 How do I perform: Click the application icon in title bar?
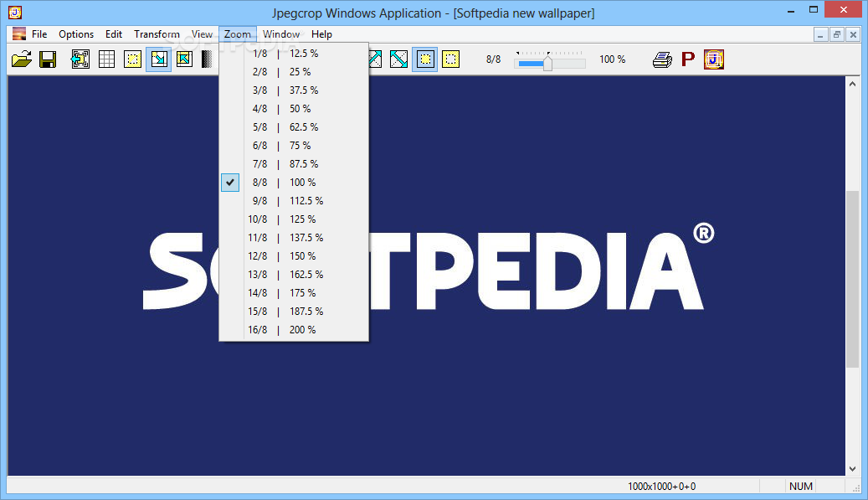click(x=15, y=12)
